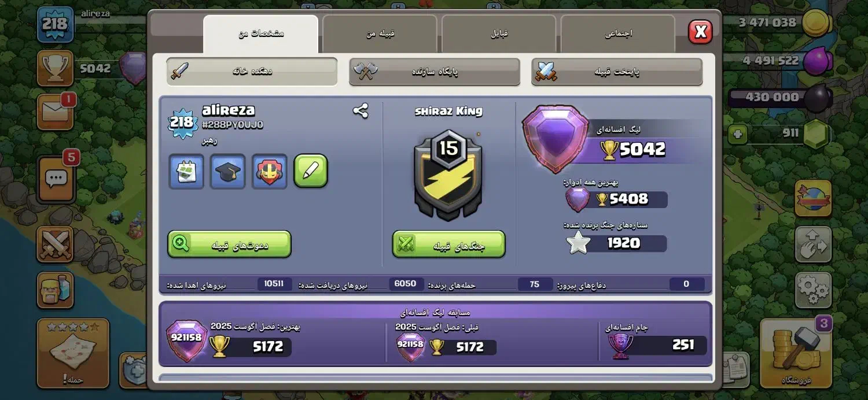Open the crossed swords battle log icon

click(x=56, y=244)
